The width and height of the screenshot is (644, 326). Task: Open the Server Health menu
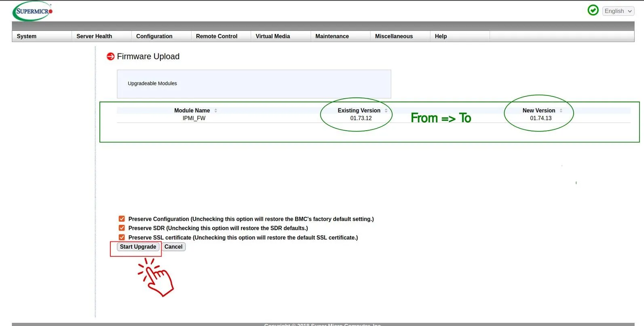(94, 36)
